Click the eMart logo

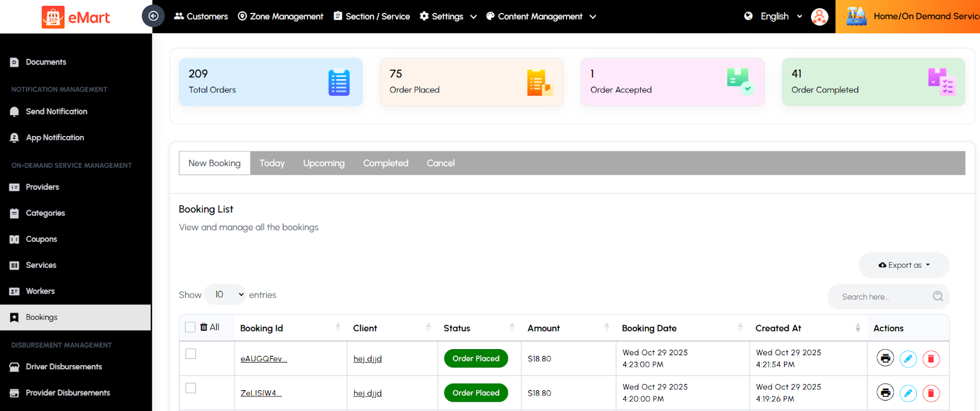click(x=76, y=17)
